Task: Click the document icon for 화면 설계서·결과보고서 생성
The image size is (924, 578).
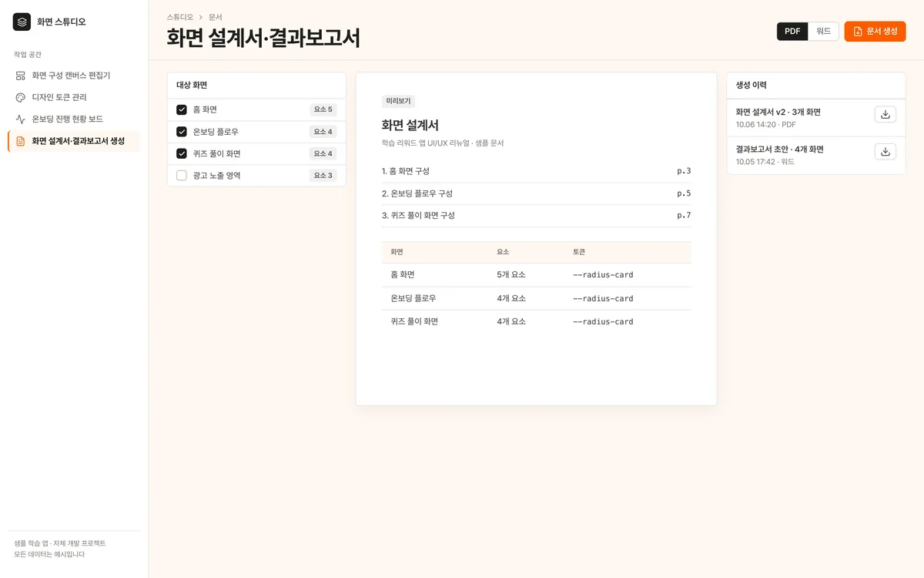Action: coord(21,141)
